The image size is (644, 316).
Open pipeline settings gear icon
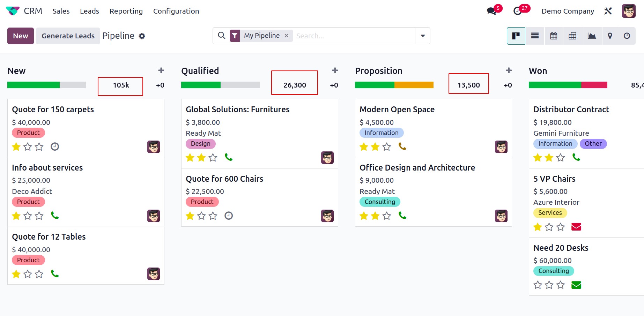142,36
